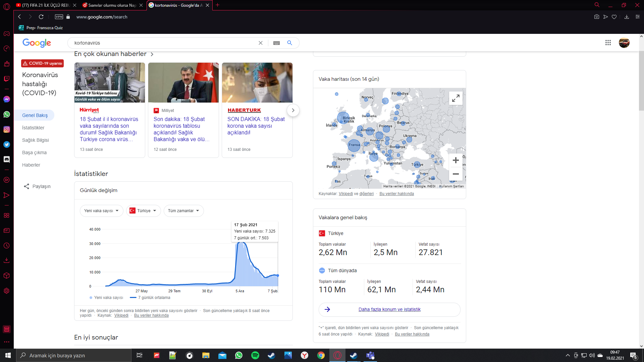Take a snapshot with the camera icon
Image resolution: width=644 pixels, height=362 pixels.
(597, 17)
